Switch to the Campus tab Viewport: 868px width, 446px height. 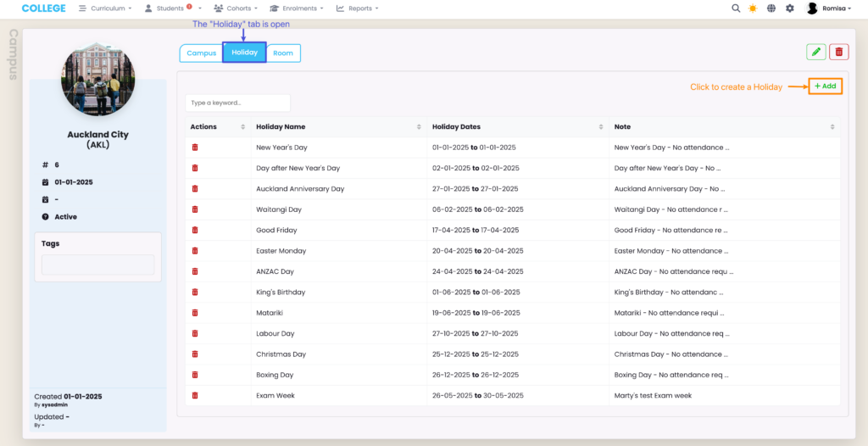[201, 53]
